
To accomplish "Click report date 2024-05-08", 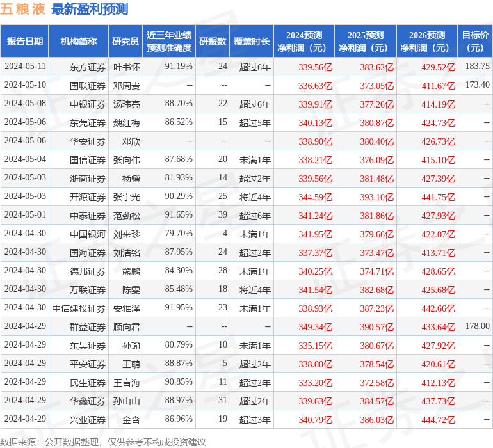I will coord(25,103).
